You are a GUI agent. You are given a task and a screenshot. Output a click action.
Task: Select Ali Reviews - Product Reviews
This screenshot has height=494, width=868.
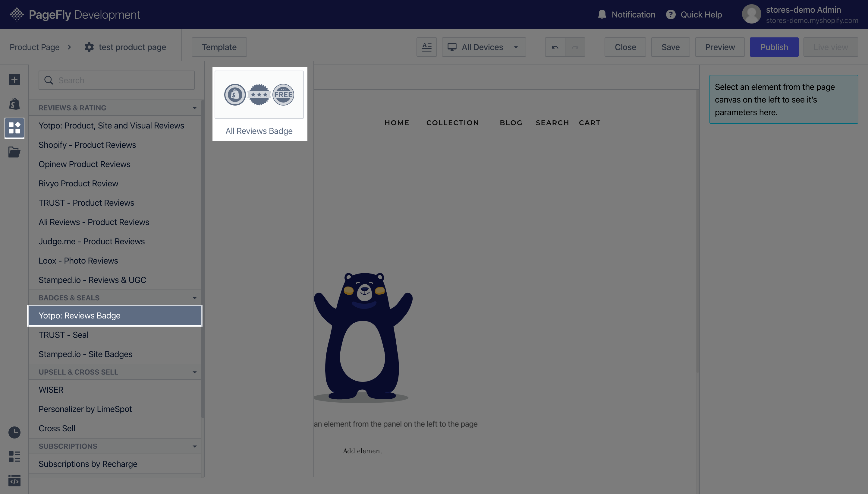115,222
